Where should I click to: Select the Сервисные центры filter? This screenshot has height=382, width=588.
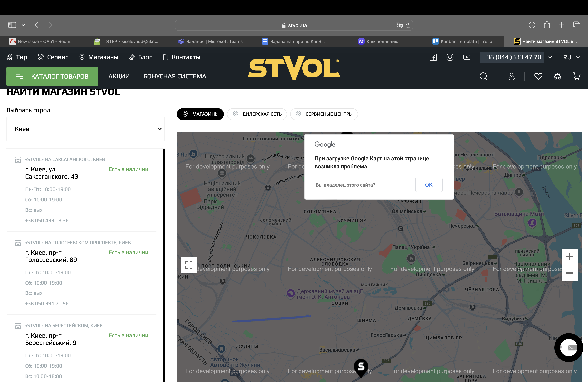click(324, 114)
